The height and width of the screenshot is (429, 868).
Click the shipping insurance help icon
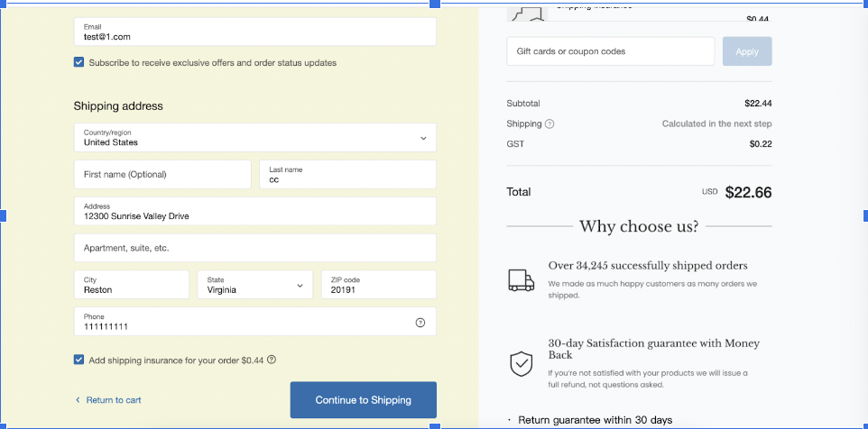(272, 360)
